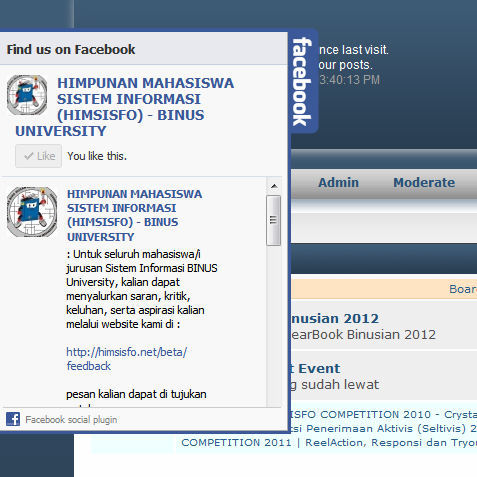Click the posts since last visit link
Screen dimensions: 477x477
pos(353,50)
